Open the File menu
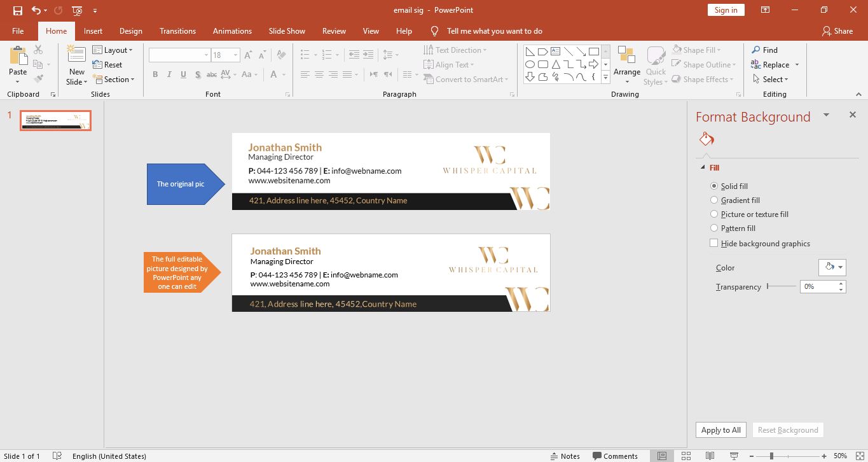The image size is (868, 462). pyautogui.click(x=18, y=31)
